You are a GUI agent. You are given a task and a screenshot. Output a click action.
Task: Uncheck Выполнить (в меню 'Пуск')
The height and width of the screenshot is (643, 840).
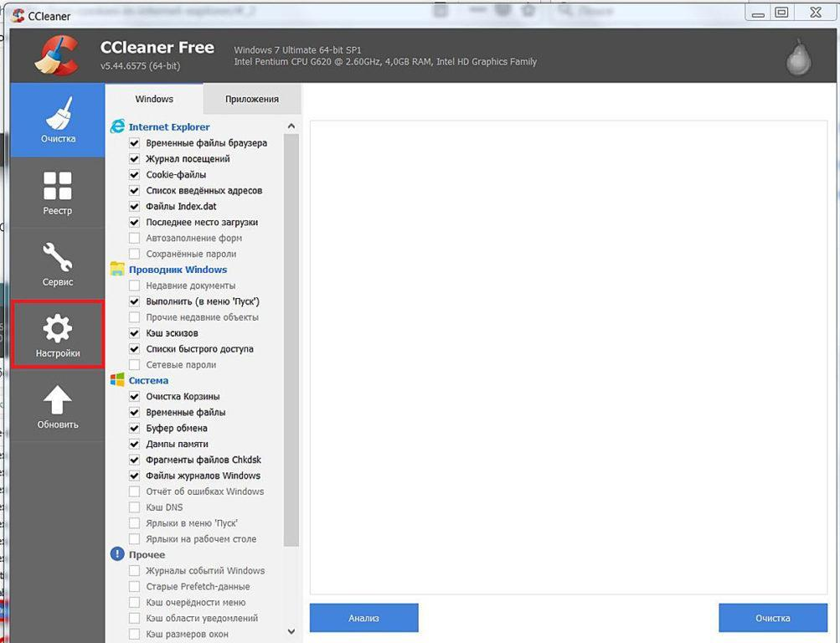135,301
